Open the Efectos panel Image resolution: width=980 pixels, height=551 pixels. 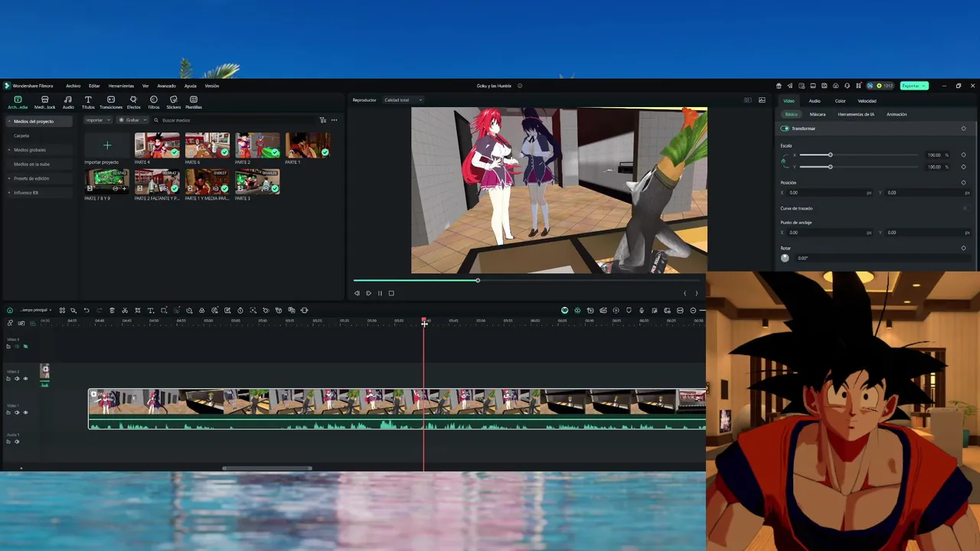pos(133,103)
